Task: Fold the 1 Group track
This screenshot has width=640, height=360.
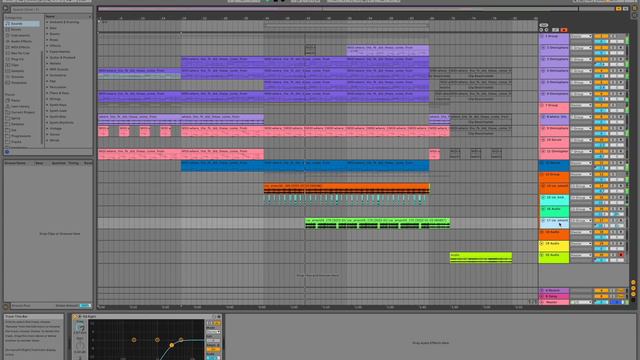Action: click(x=542, y=36)
